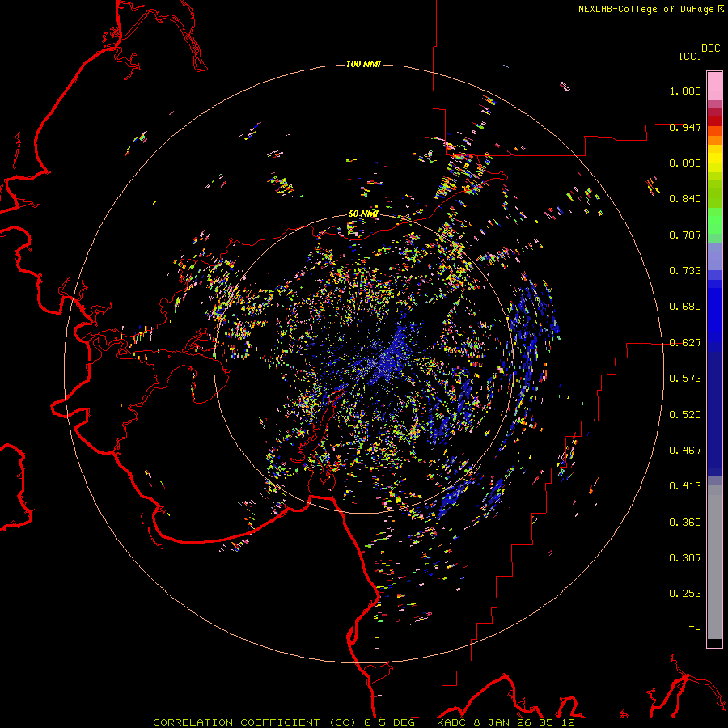The width and height of the screenshot is (728, 728).
Task: Click the 0.573 scale value
Action: coord(685,379)
